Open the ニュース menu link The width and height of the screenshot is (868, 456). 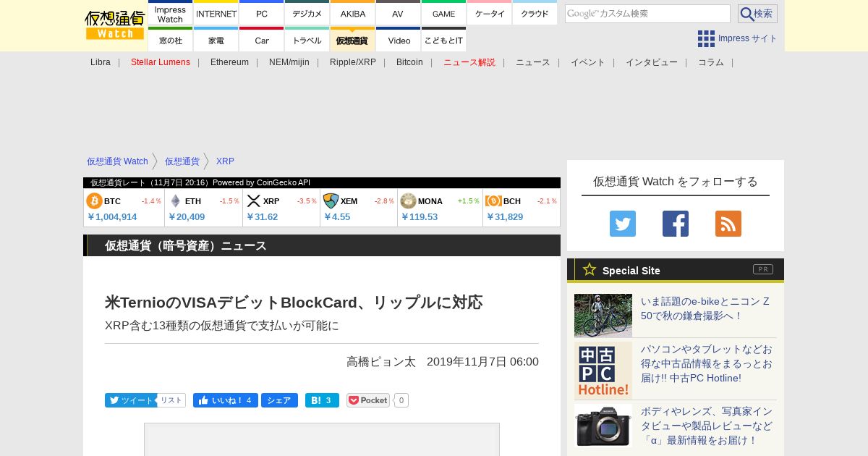533,62
